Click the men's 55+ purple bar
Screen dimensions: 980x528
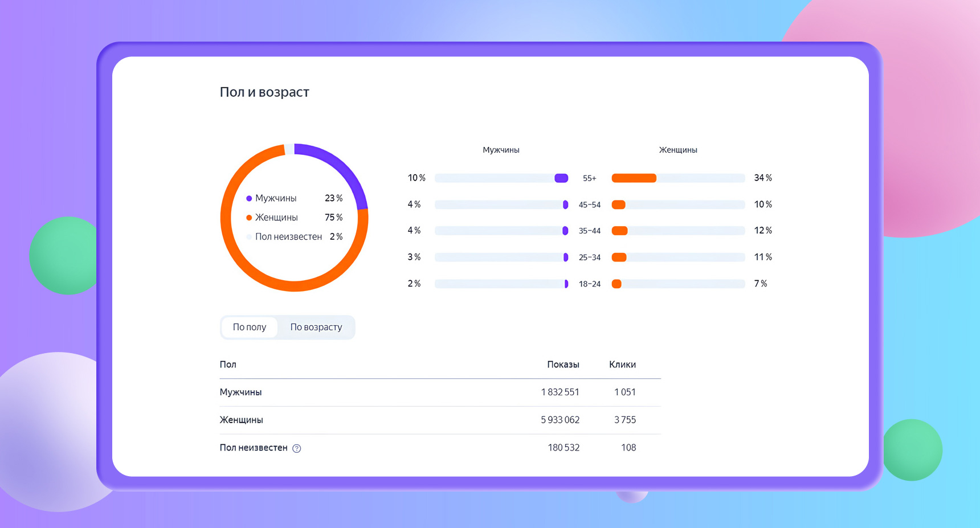[x=561, y=178]
